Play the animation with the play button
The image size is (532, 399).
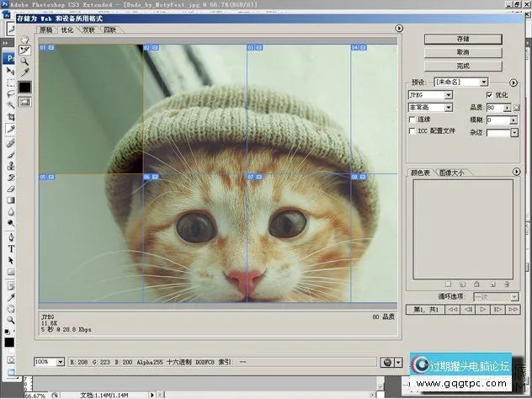click(482, 310)
